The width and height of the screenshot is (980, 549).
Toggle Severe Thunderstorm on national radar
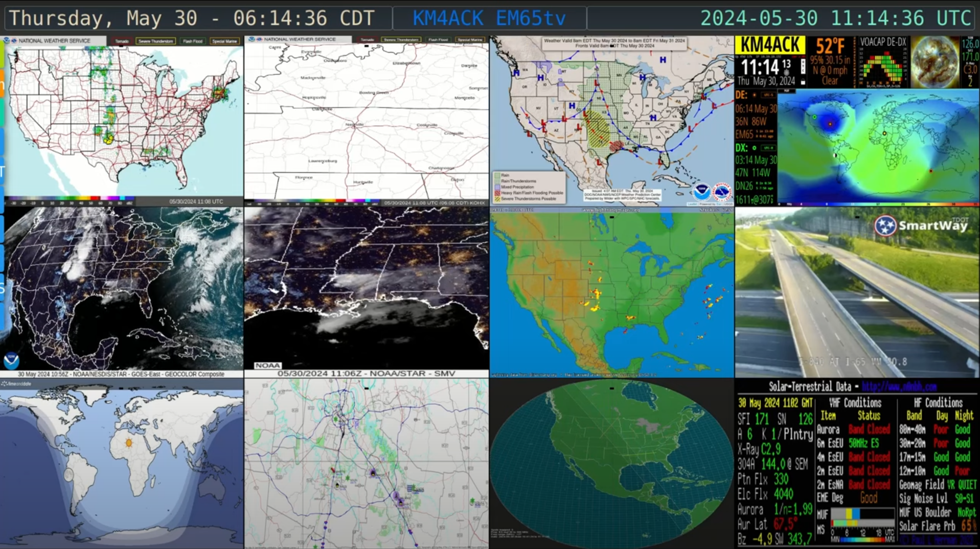tap(155, 41)
